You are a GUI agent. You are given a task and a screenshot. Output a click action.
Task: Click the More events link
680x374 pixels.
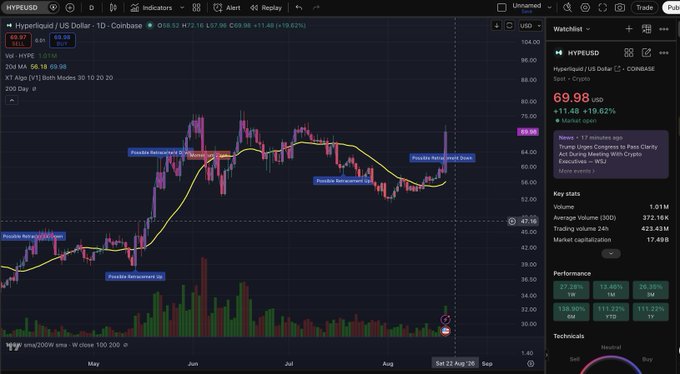[x=576, y=171]
